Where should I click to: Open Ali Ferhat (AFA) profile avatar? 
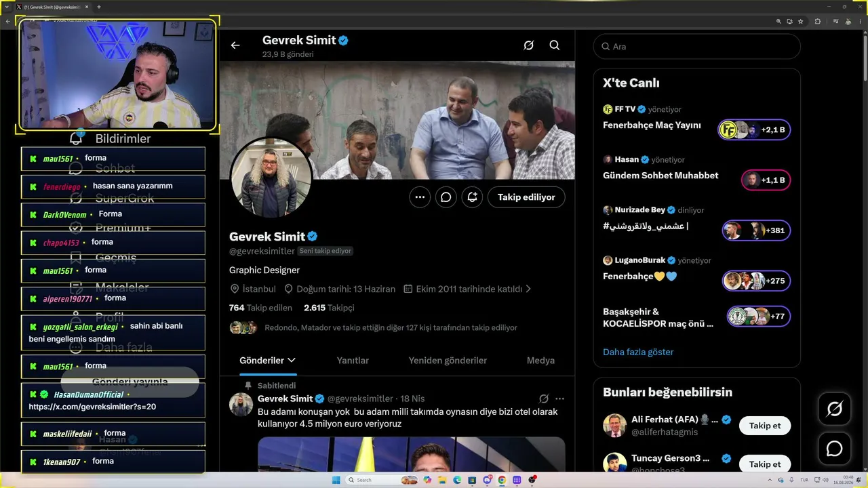click(x=614, y=426)
